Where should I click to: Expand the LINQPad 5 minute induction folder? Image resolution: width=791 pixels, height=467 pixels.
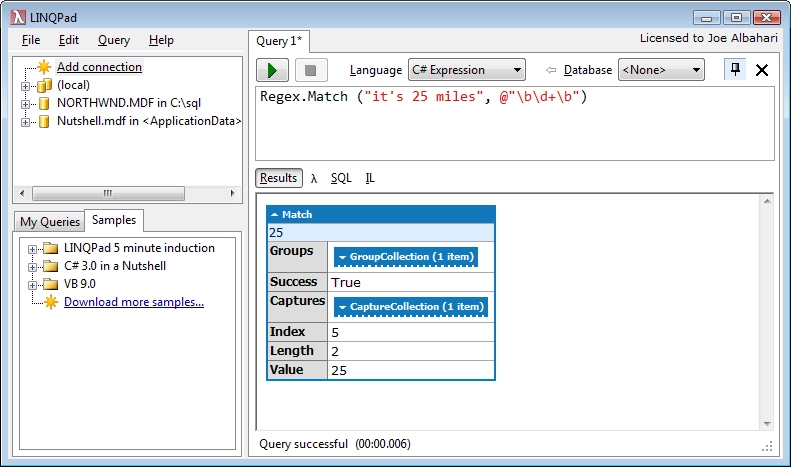click(32, 249)
